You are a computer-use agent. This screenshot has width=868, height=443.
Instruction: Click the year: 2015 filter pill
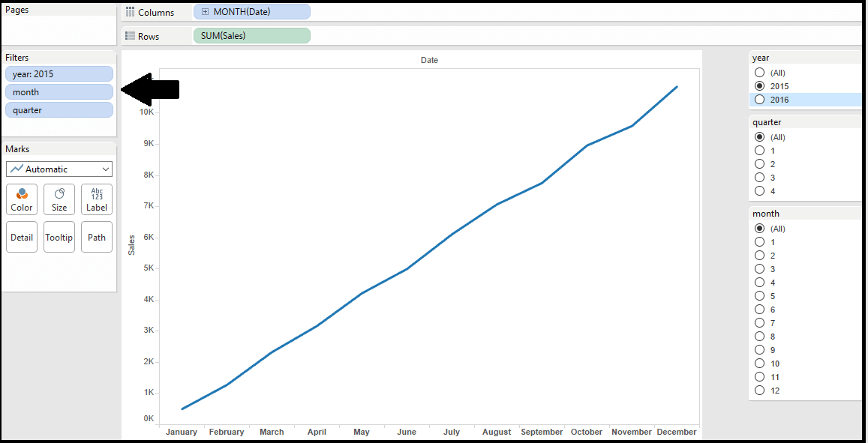[59, 73]
